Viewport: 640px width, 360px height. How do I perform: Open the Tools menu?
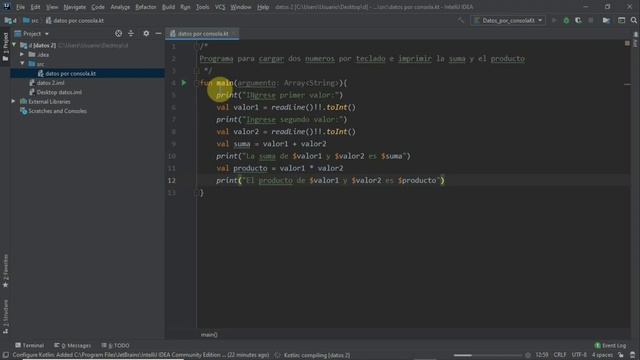pyautogui.click(x=202, y=7)
